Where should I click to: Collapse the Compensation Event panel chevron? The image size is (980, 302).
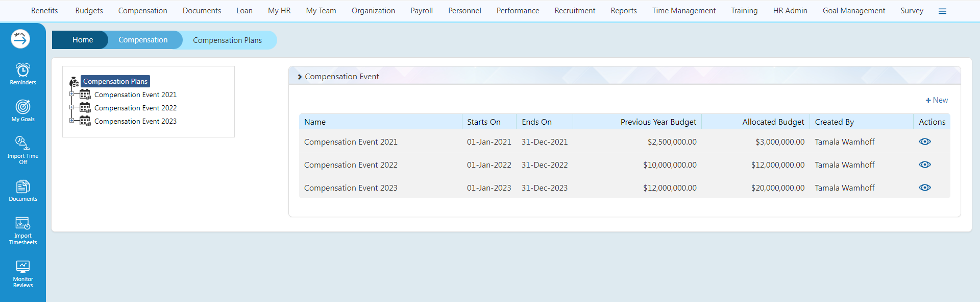pos(300,77)
